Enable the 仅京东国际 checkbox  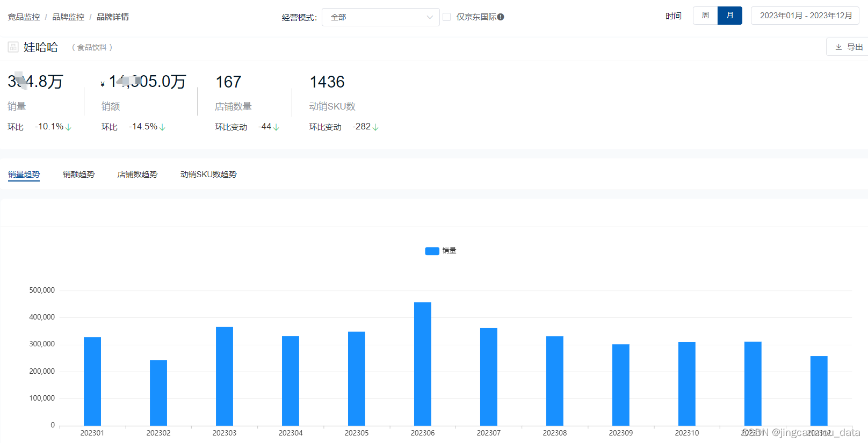(x=447, y=17)
